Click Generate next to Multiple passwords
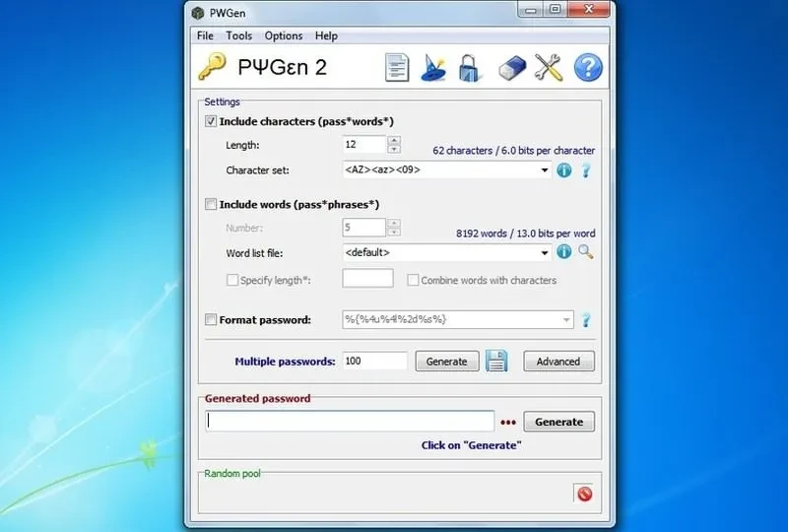Screen dimensions: 788x532 coord(447,362)
